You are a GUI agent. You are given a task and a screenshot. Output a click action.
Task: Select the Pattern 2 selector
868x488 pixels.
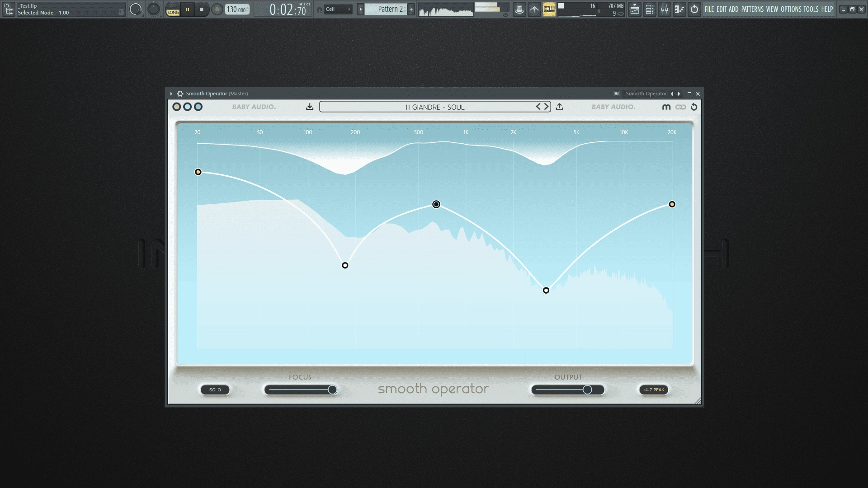pyautogui.click(x=386, y=9)
